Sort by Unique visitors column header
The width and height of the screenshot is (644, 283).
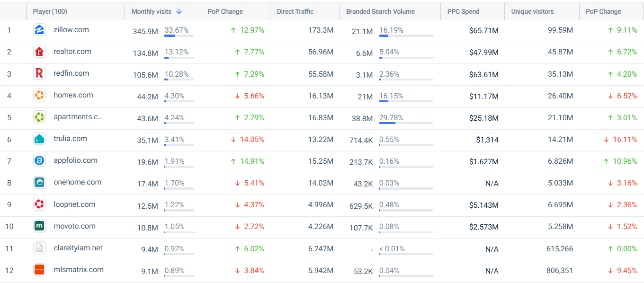(x=532, y=11)
